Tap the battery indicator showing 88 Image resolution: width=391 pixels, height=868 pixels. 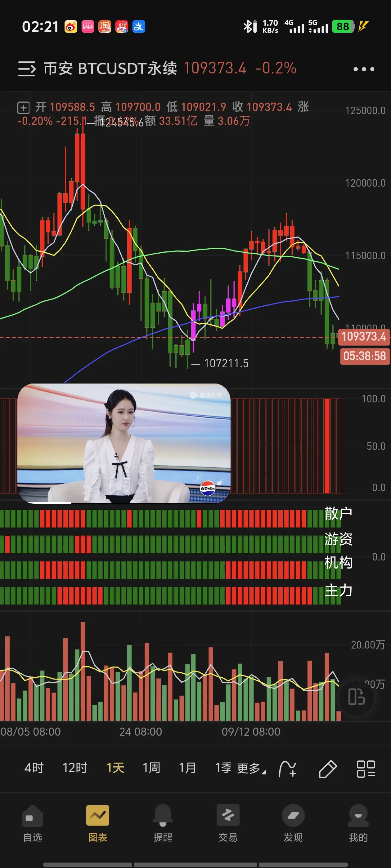[343, 26]
